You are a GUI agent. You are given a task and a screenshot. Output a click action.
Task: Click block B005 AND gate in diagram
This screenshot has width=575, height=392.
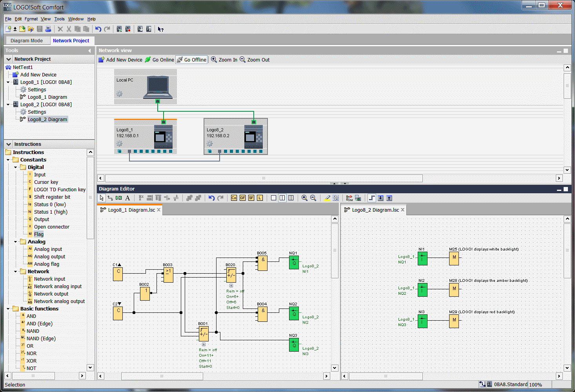tap(262, 263)
